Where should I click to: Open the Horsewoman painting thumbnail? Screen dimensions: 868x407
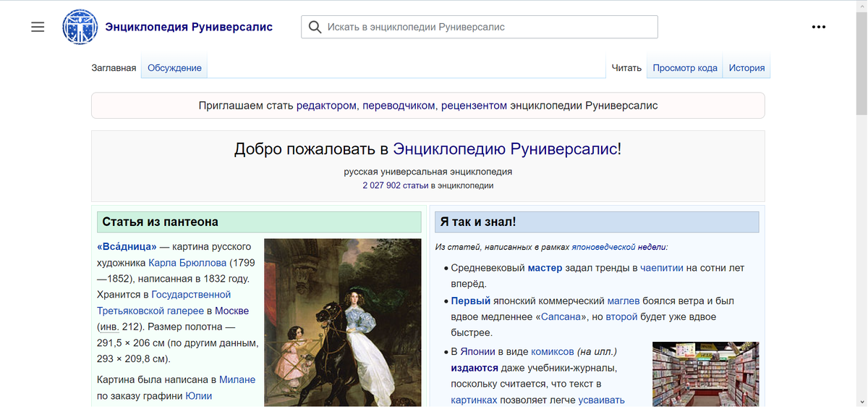tap(343, 322)
